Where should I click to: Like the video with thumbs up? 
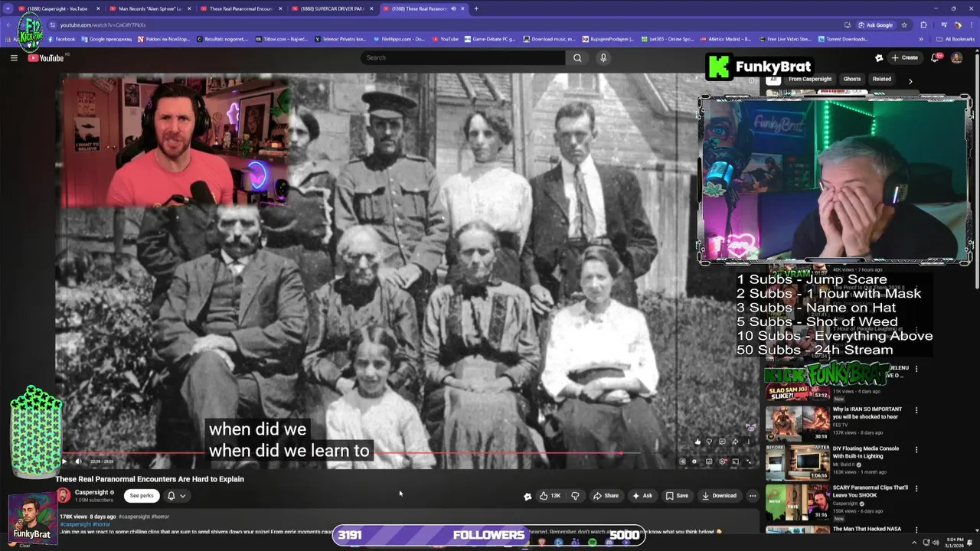click(550, 495)
